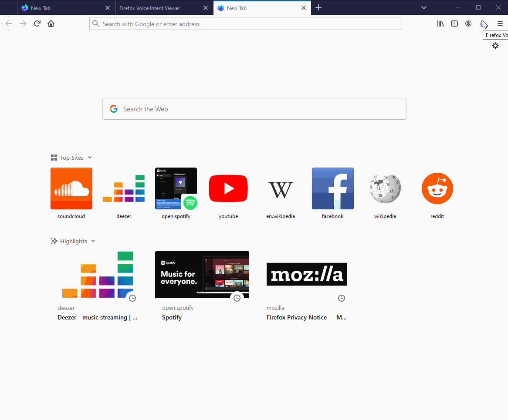This screenshot has width=508, height=420.
Task: Go back with the back arrow
Action: [9, 24]
